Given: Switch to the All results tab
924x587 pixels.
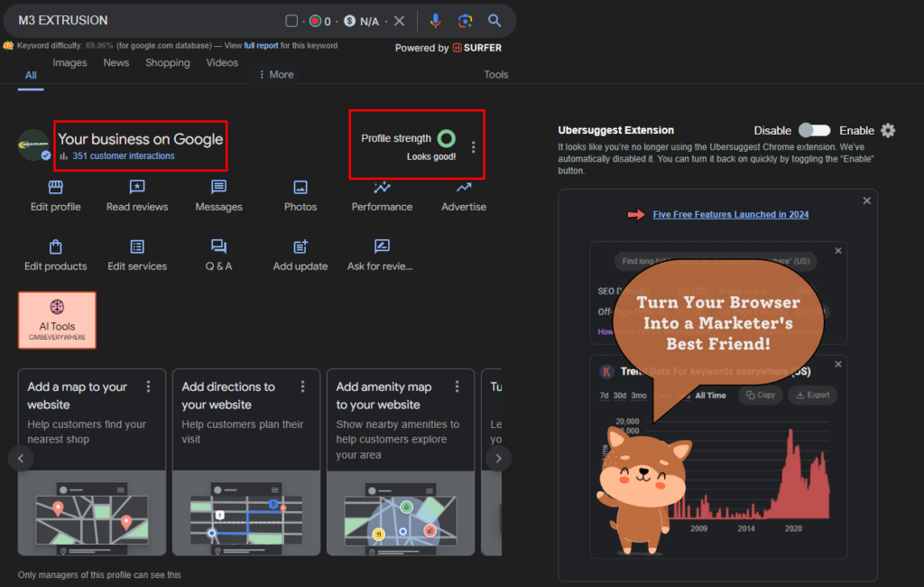Looking at the screenshot, I should [31, 75].
